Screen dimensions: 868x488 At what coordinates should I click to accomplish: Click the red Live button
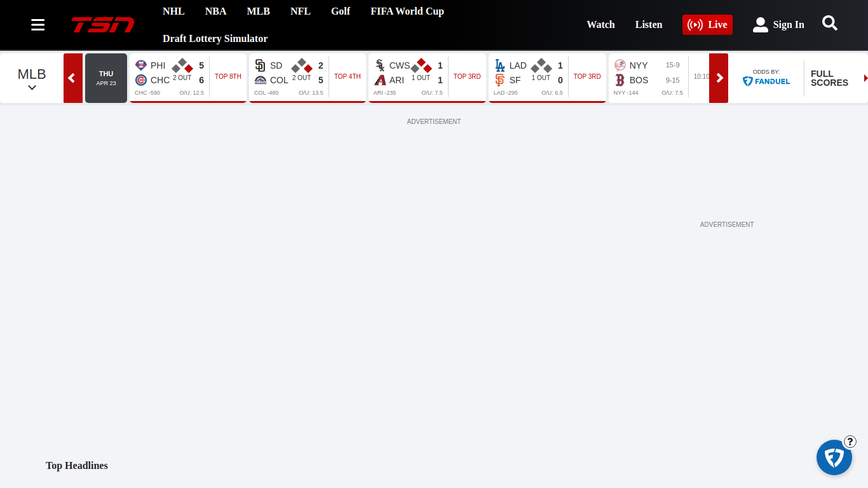[707, 25]
